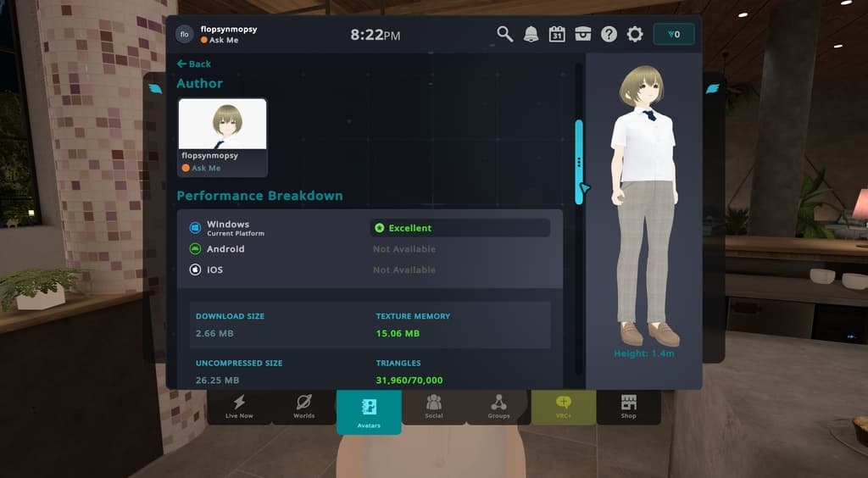Open the VRC+ tab
Screen dimensions: 868x478
pyautogui.click(x=564, y=407)
